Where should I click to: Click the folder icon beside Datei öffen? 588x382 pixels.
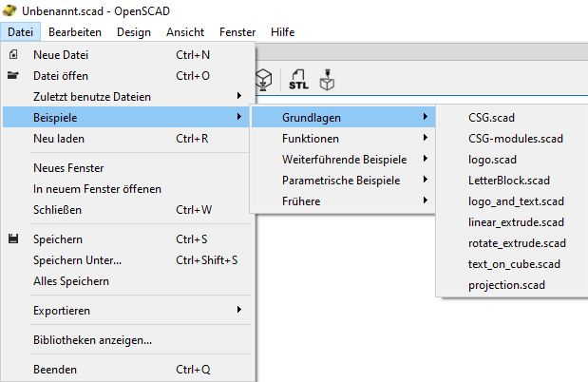[13, 76]
